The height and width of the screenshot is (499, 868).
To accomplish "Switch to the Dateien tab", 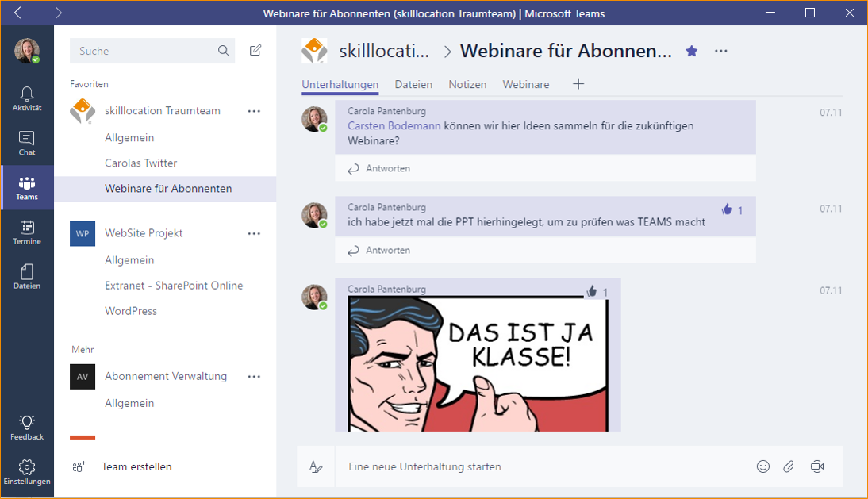I will [413, 85].
